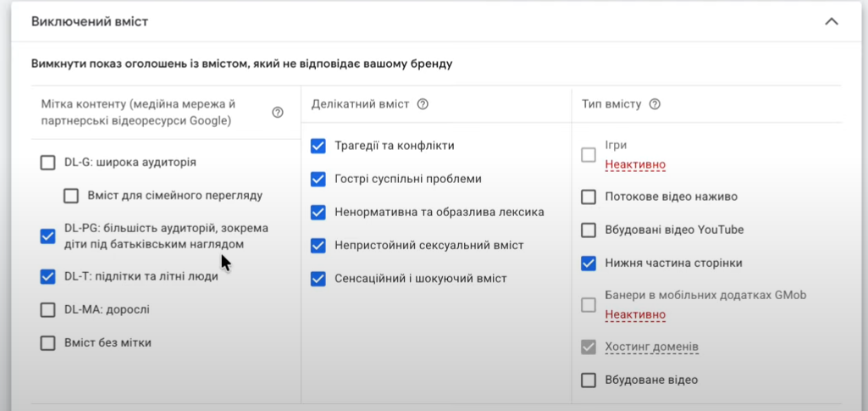The image size is (868, 411).
Task: Open help icon next to Мітка контенту
Action: coord(278,113)
